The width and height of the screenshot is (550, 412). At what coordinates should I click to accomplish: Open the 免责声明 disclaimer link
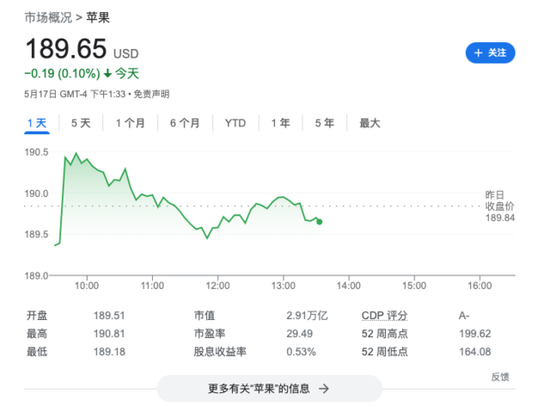click(152, 94)
